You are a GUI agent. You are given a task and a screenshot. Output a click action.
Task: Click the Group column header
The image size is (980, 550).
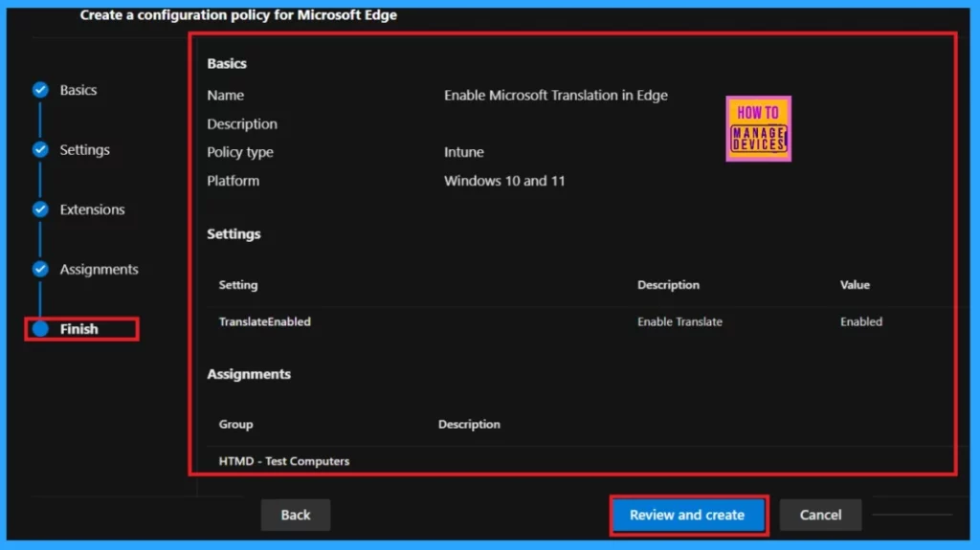click(235, 425)
